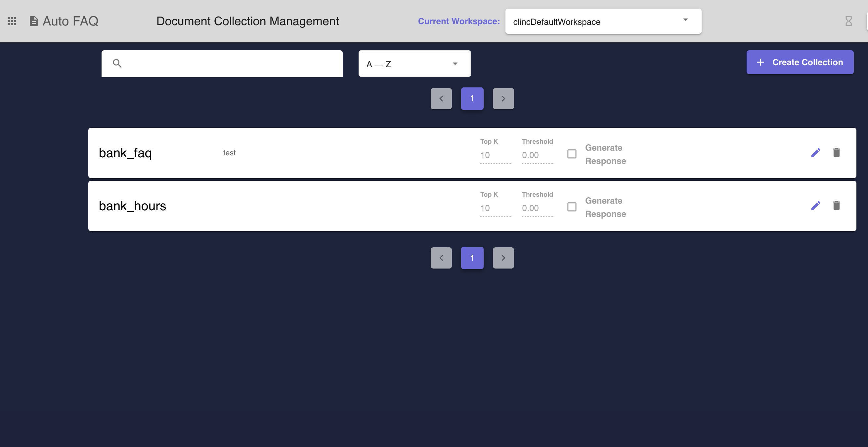The image size is (868, 447).
Task: Click the hourglass icon in the header
Action: click(848, 21)
